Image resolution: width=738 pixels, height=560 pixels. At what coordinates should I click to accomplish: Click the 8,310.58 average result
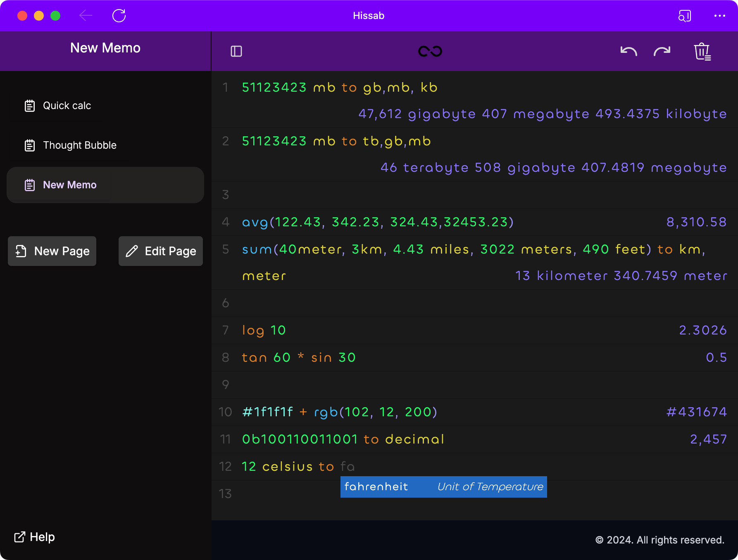coord(696,222)
